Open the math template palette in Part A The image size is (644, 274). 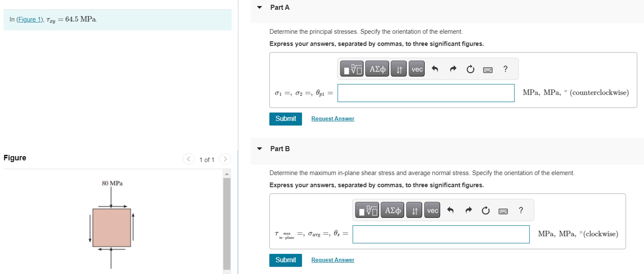click(352, 69)
